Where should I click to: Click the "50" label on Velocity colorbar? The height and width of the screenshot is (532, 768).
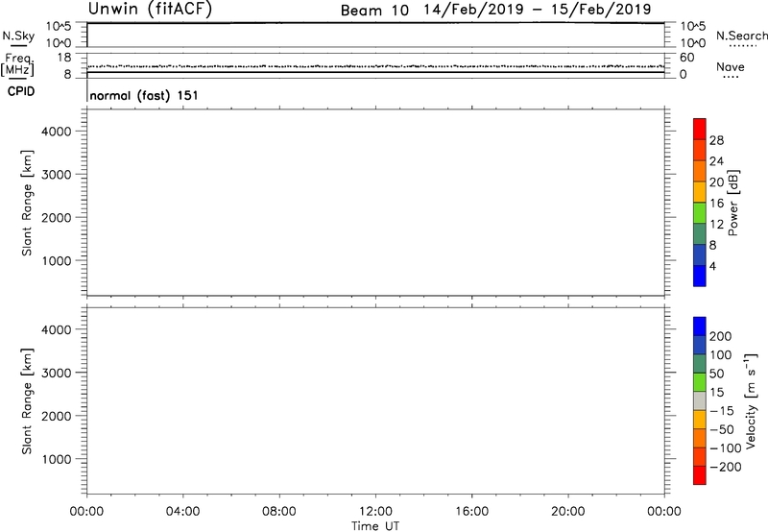pyautogui.click(x=716, y=374)
